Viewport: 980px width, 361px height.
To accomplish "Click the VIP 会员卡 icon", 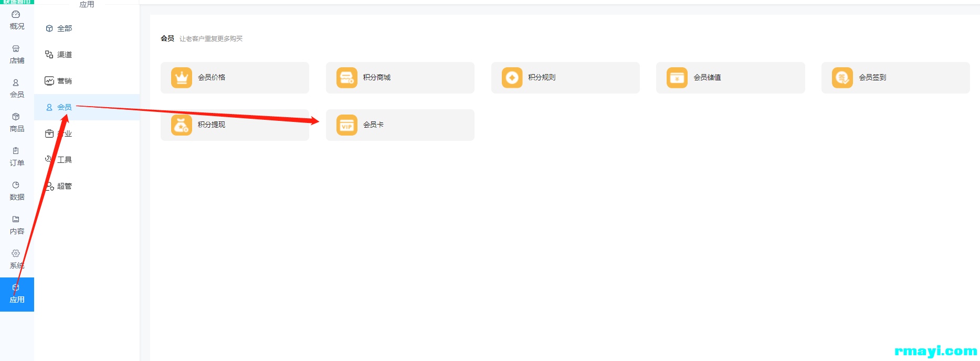I will pos(346,125).
